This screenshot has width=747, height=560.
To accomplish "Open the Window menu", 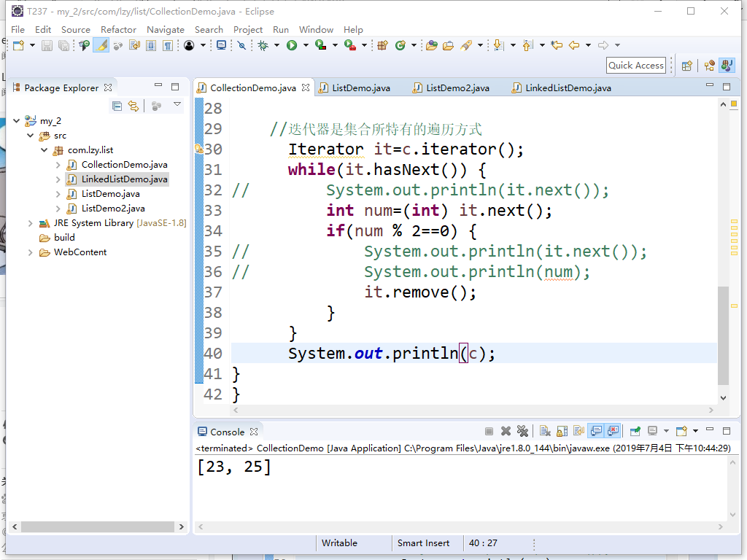I will tap(316, 29).
